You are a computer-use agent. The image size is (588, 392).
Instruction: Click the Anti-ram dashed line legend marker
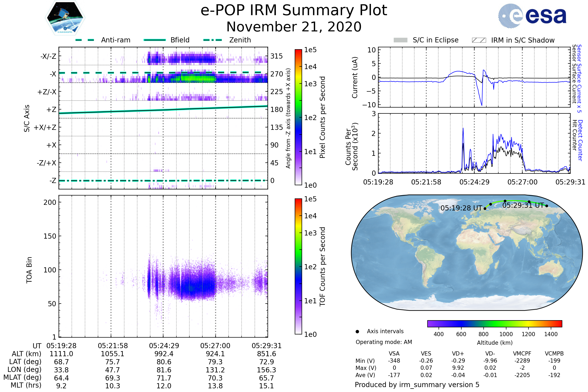(x=85, y=40)
